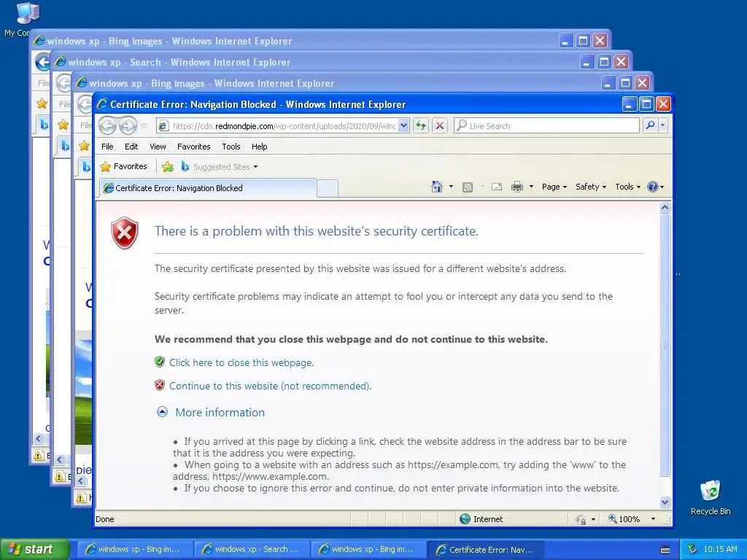Click the 'Click here to close this webpage' link

click(241, 362)
